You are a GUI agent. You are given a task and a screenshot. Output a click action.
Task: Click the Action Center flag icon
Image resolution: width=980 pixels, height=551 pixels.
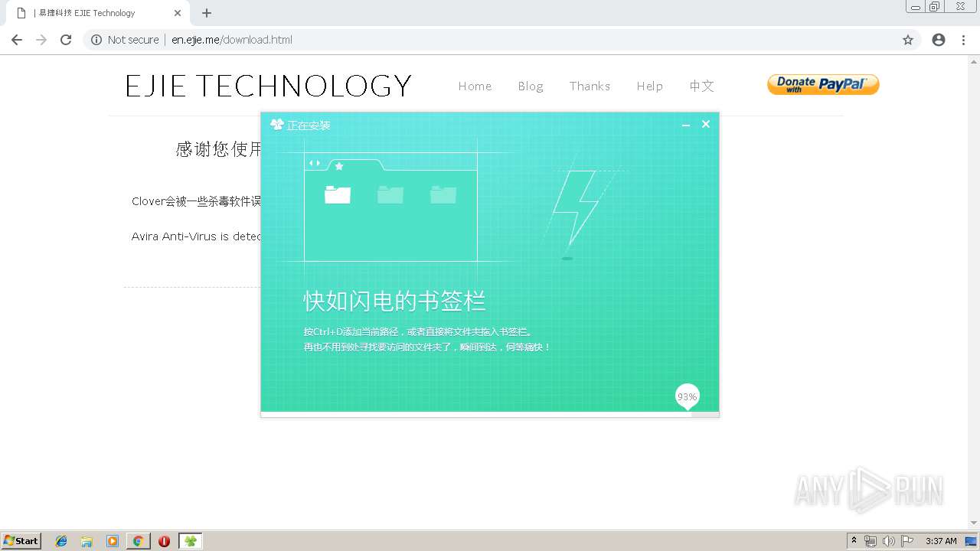click(x=907, y=541)
